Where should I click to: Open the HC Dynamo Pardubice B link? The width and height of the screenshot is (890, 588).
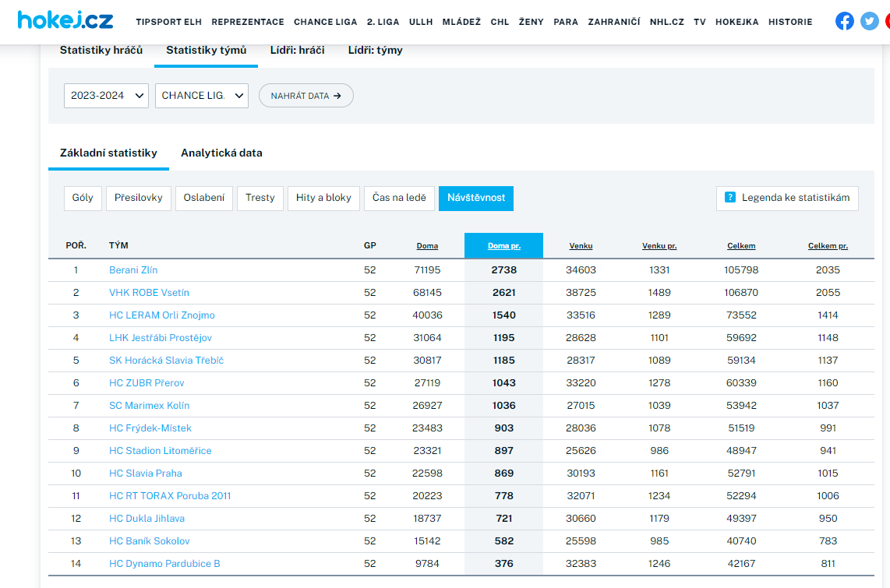click(164, 564)
